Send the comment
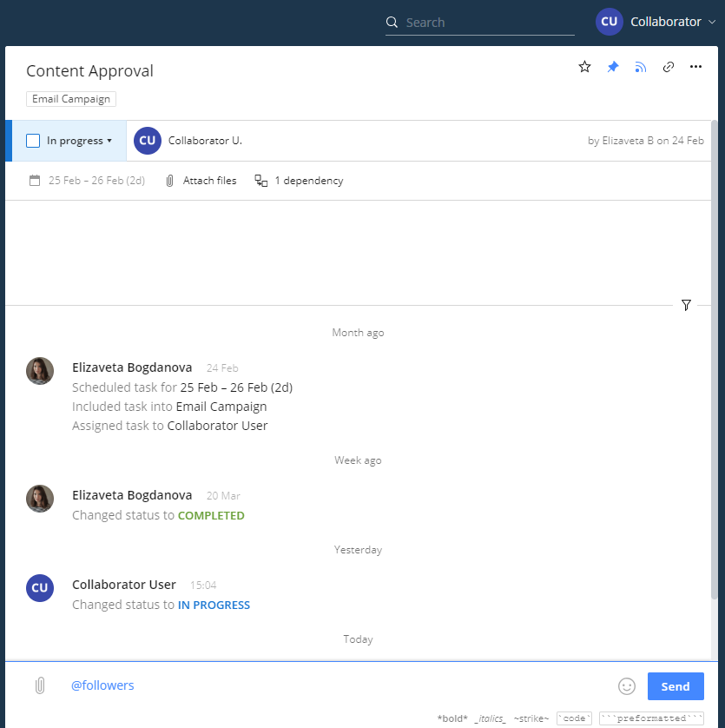This screenshot has width=725, height=728. 676,686
